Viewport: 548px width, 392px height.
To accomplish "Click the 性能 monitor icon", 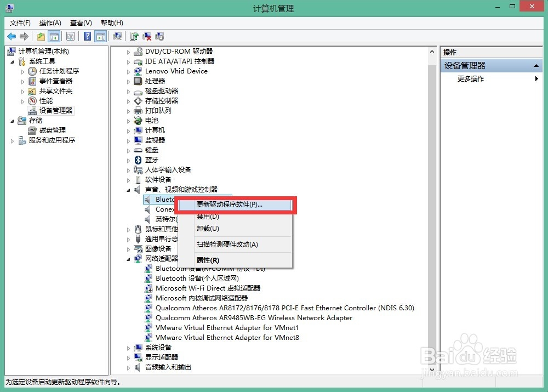I will (x=32, y=101).
